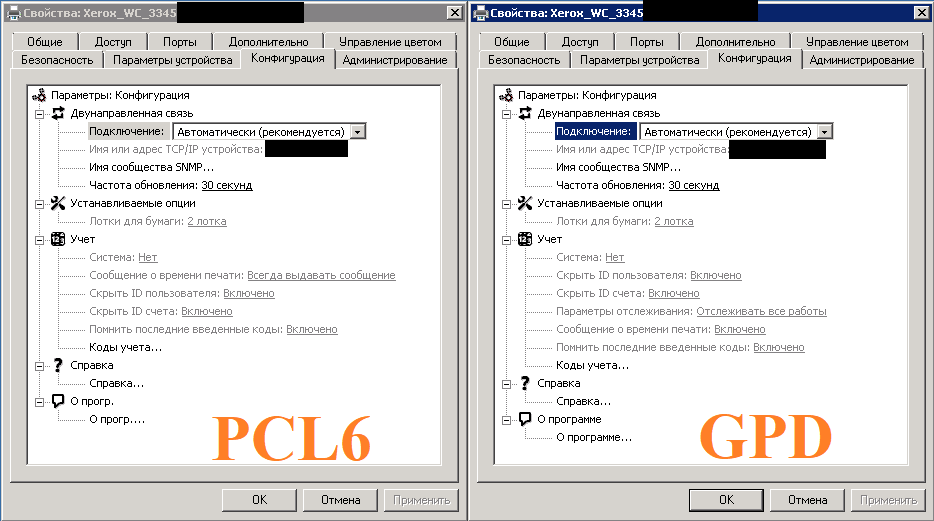This screenshot has width=934, height=521.
Task: Open Управление цветом tab in PCL6 window
Action: tap(390, 42)
